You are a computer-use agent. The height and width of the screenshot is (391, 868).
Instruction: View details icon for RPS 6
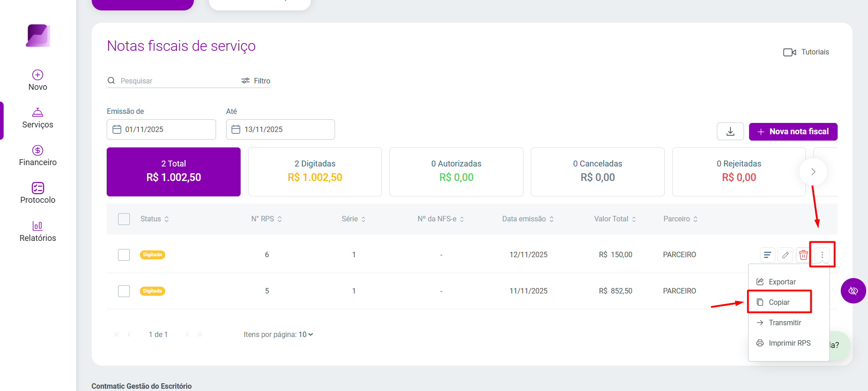pos(767,255)
